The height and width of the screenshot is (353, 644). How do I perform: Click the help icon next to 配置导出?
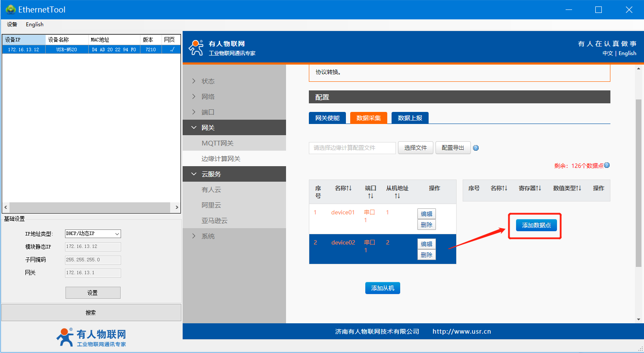(x=476, y=148)
